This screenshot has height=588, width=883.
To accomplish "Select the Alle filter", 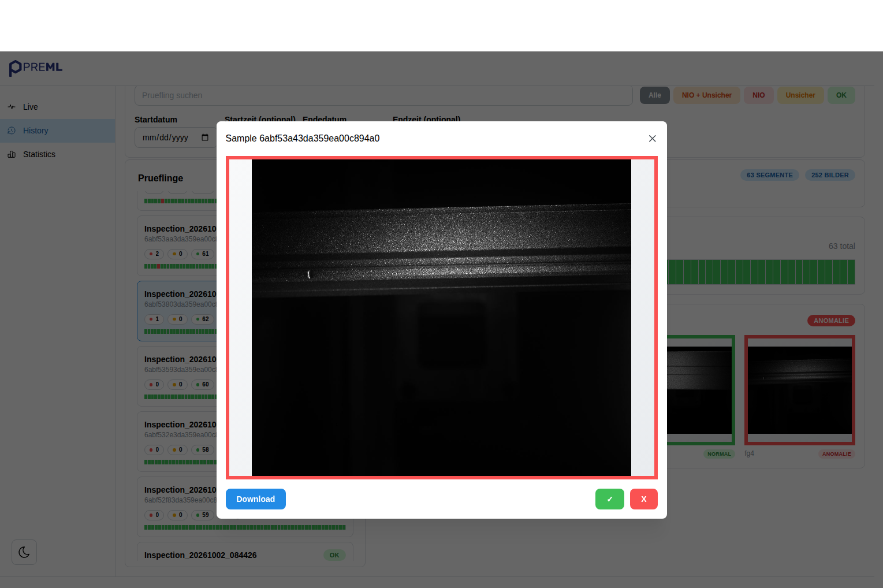I will point(655,95).
